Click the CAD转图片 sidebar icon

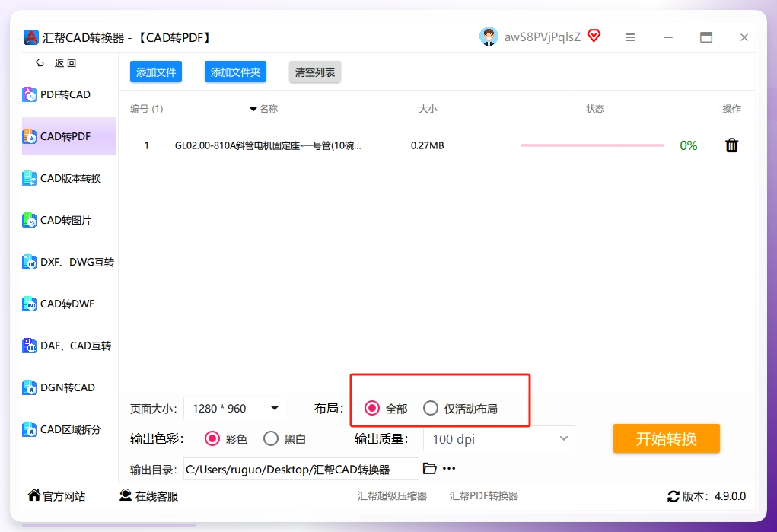pyautogui.click(x=29, y=220)
